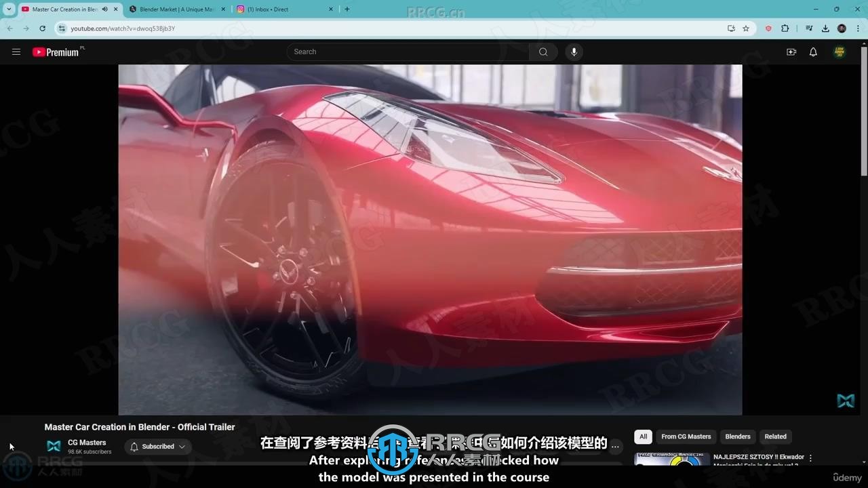
Task: Reload the current page
Action: pos(42,28)
